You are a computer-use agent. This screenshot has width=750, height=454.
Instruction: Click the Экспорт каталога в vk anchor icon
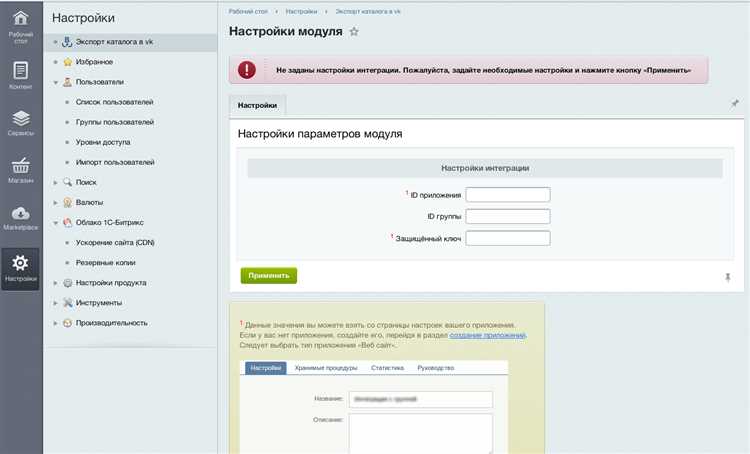(67, 42)
